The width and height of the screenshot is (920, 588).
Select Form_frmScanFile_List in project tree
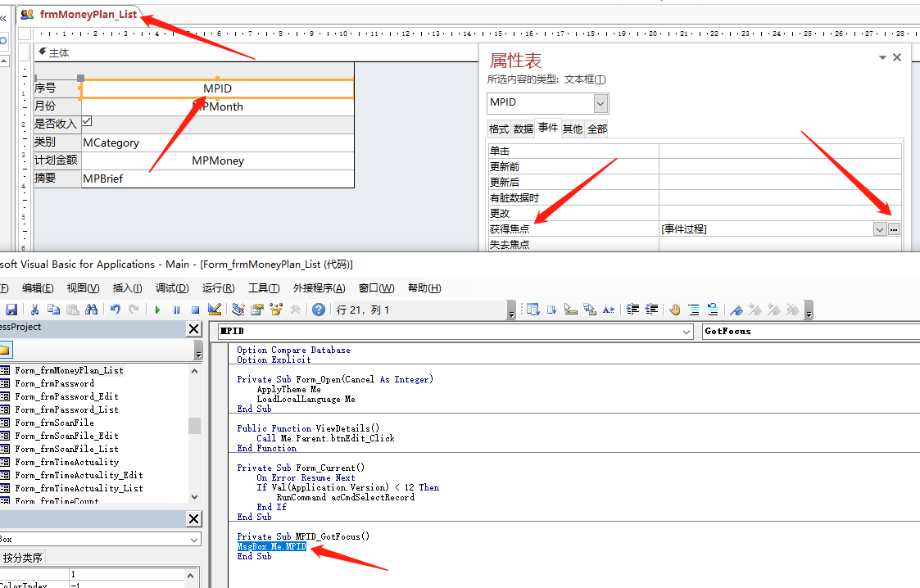[x=67, y=449]
